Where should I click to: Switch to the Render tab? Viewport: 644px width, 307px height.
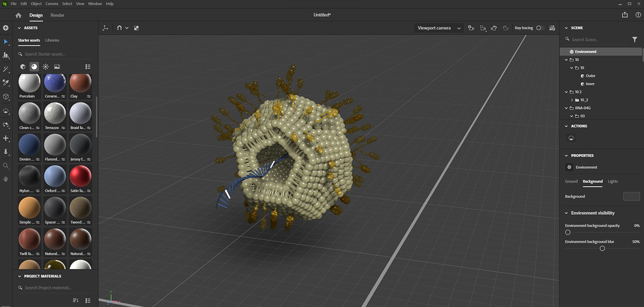(x=57, y=15)
